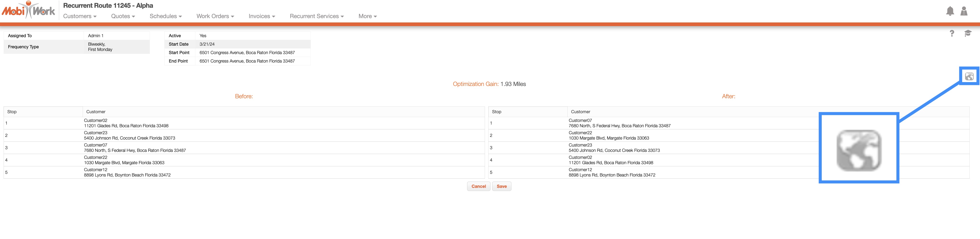Open the Invoices menu
980x239 pixels.
coord(261,16)
